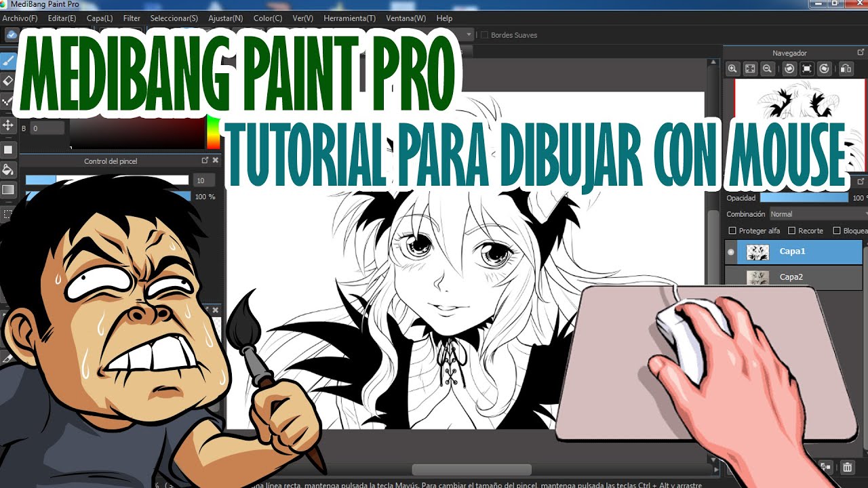Open the Help menu

(444, 18)
